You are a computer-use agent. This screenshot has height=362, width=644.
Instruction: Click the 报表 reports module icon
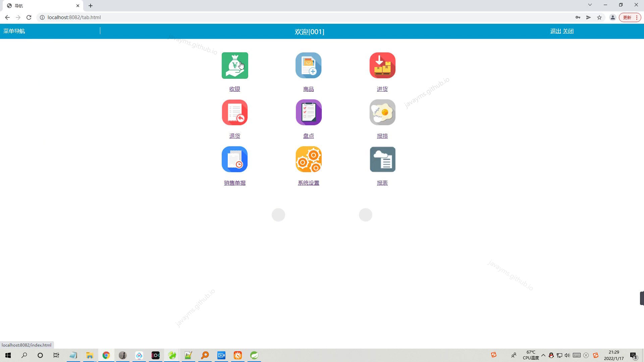(382, 159)
